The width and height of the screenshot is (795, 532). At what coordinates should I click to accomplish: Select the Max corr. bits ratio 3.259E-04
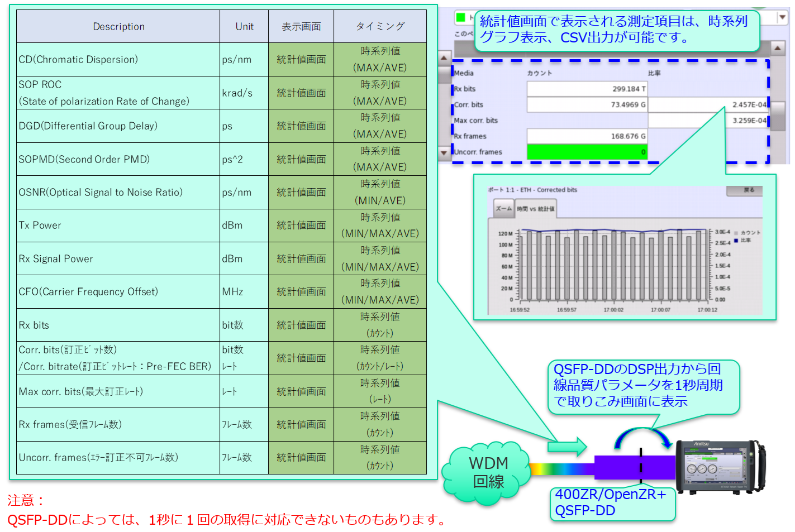coord(708,120)
